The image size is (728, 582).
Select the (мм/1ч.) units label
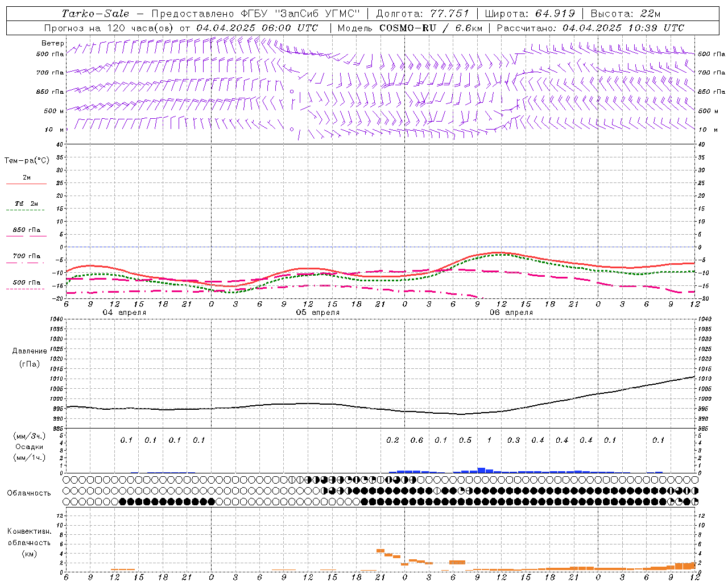click(29, 458)
